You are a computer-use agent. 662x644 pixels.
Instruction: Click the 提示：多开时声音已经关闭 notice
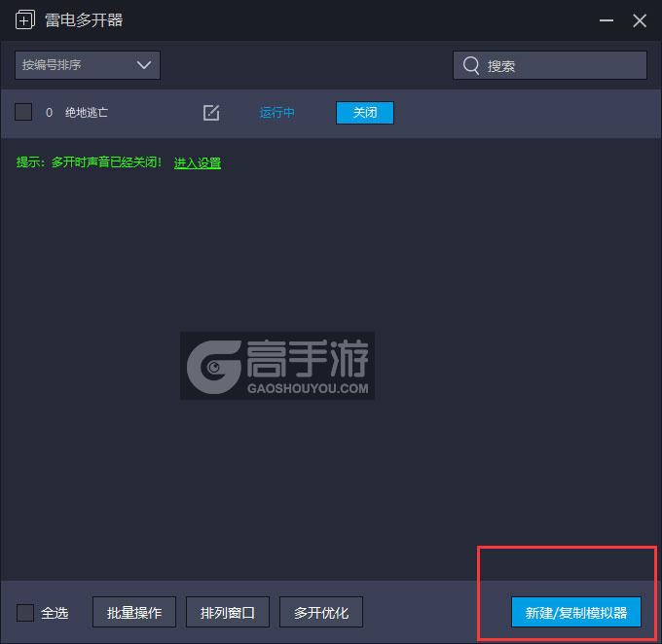point(89,162)
